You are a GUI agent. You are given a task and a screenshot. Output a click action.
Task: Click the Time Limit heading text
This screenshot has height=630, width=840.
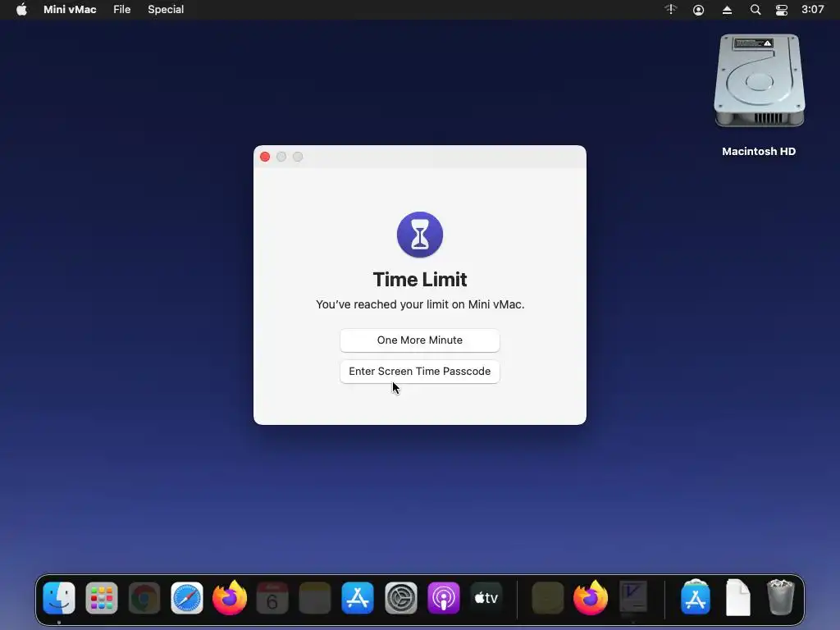pyautogui.click(x=419, y=280)
